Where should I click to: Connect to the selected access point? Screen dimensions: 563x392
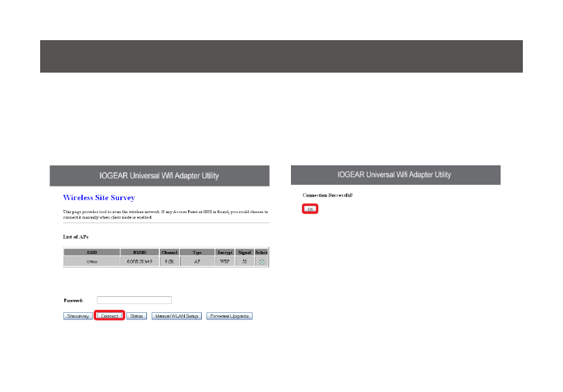pyautogui.click(x=110, y=316)
